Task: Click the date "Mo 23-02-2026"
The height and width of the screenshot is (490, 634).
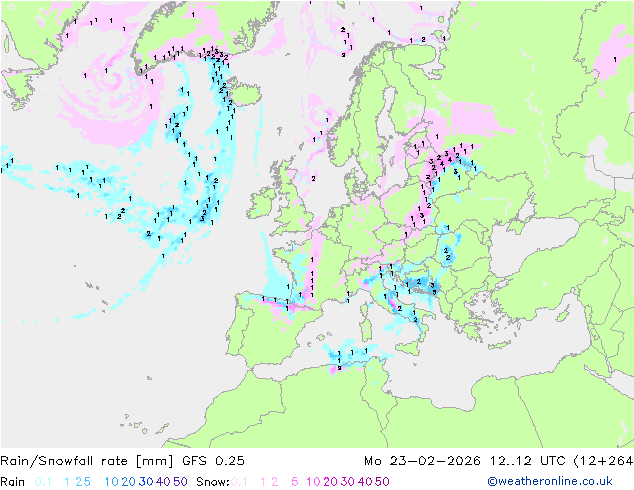Action: tap(423, 461)
